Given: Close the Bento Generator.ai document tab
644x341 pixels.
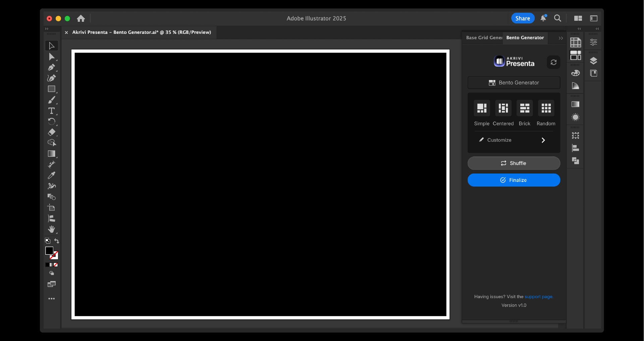Looking at the screenshot, I should pos(66,32).
